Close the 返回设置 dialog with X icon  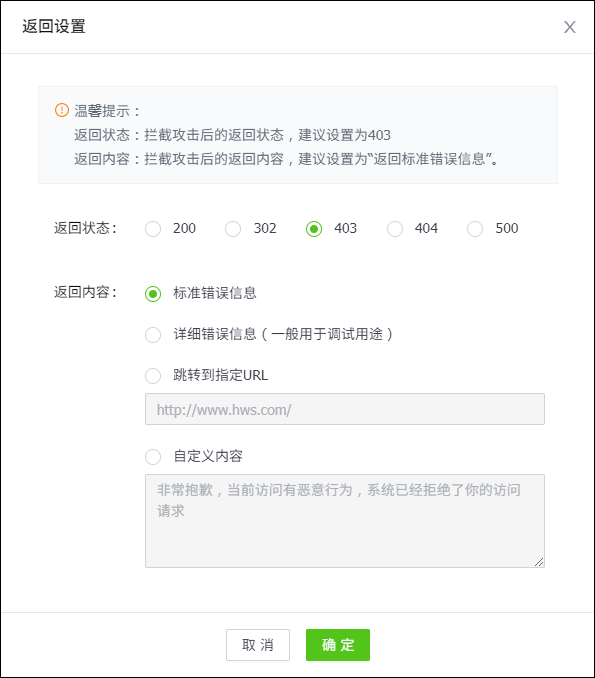(569, 27)
